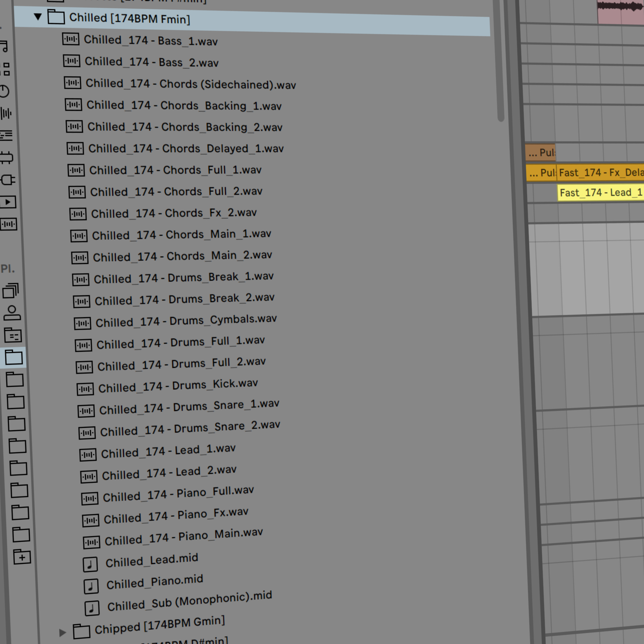Open the Max for Live category icon
The image size is (644, 644).
(x=7, y=158)
